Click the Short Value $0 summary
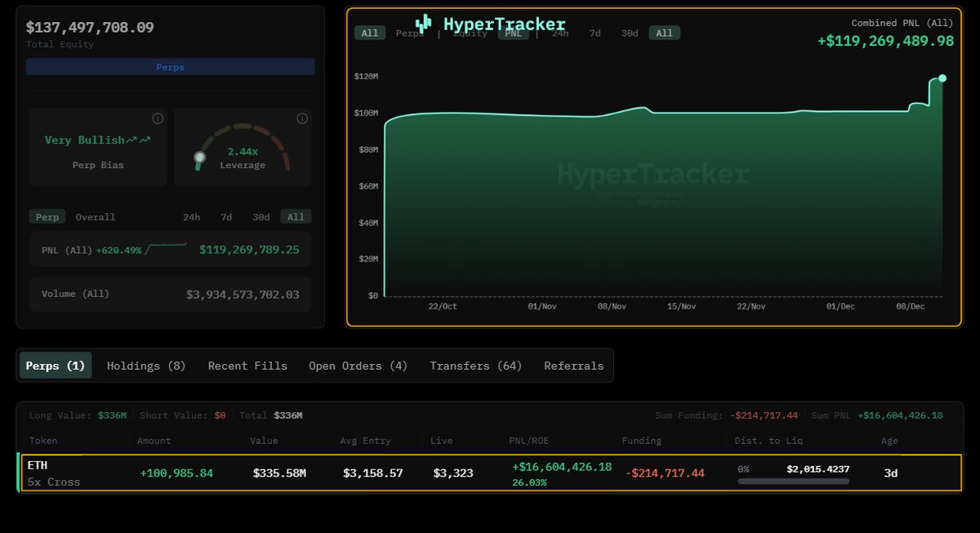This screenshot has height=533, width=980. pyautogui.click(x=183, y=415)
